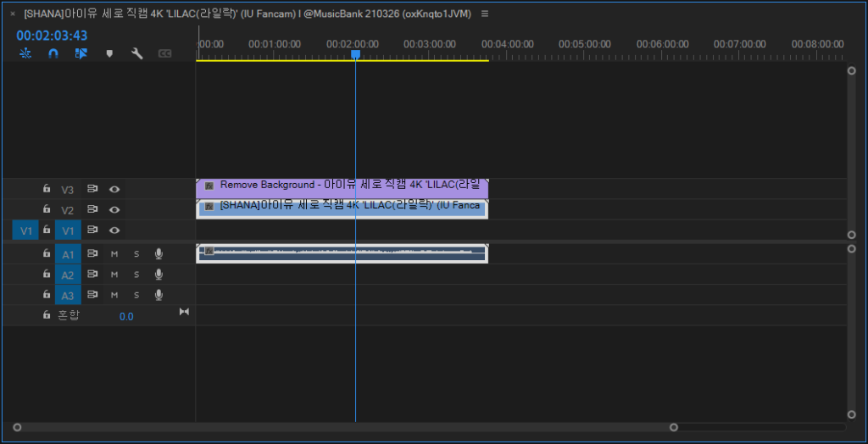Image resolution: width=868 pixels, height=444 pixels.
Task: Mute audio track A2
Action: tap(114, 275)
